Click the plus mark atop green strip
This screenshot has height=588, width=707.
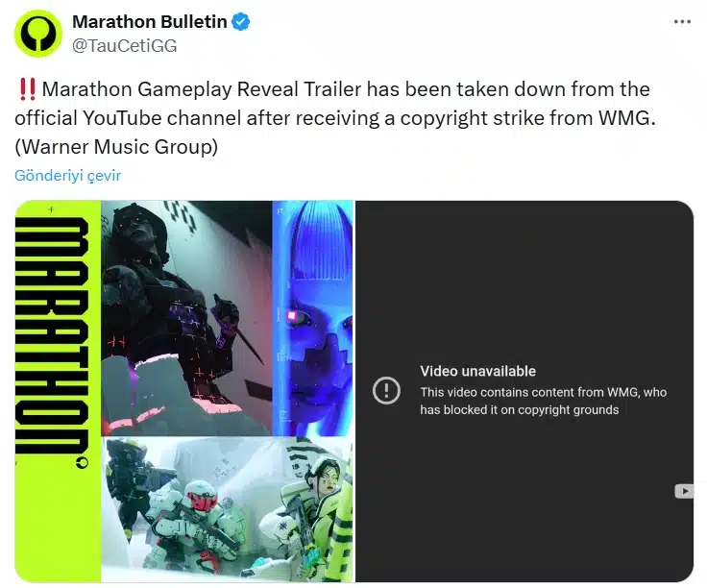click(x=51, y=209)
